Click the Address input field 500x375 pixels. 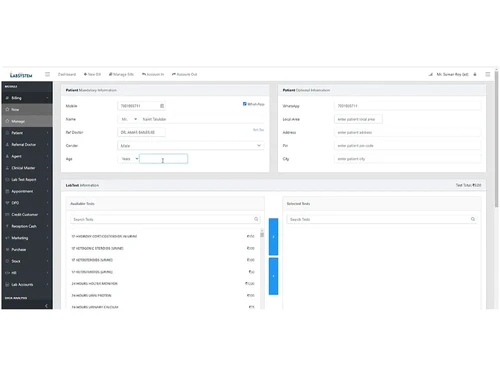pyautogui.click(x=408, y=132)
